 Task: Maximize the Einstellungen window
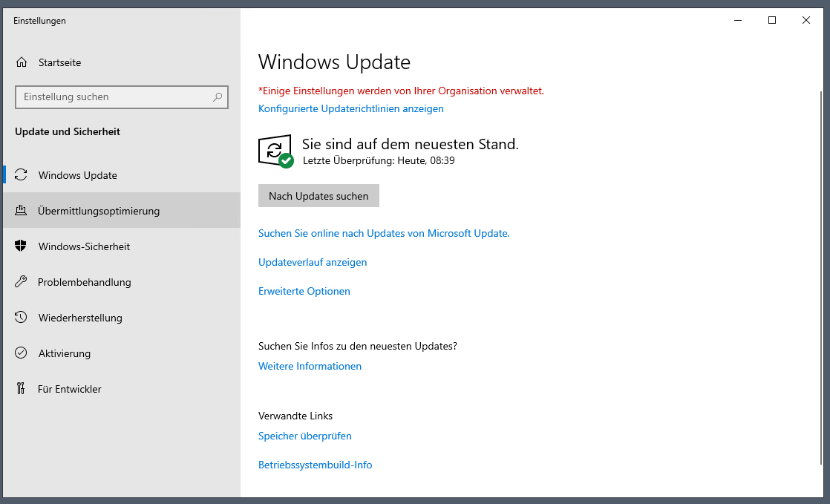click(x=772, y=21)
